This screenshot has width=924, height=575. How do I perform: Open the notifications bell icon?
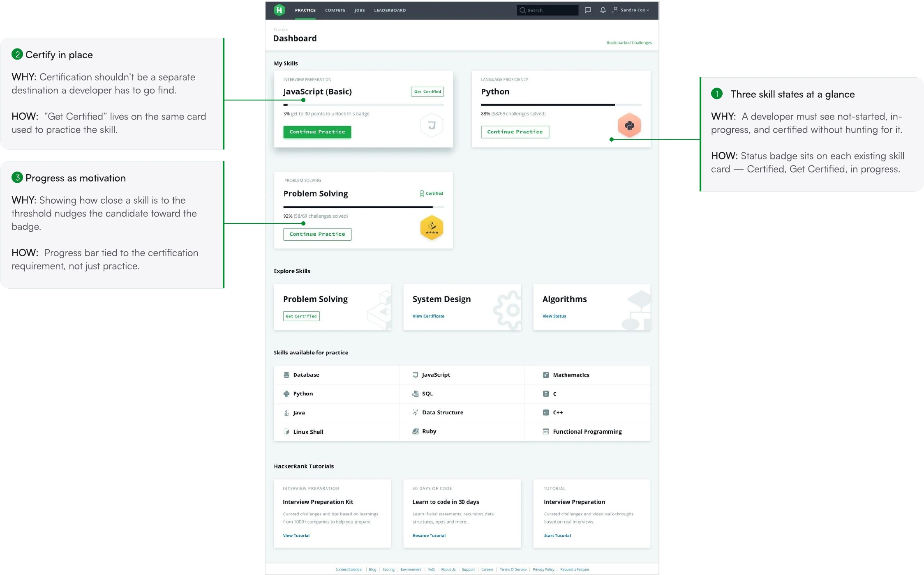[603, 10]
